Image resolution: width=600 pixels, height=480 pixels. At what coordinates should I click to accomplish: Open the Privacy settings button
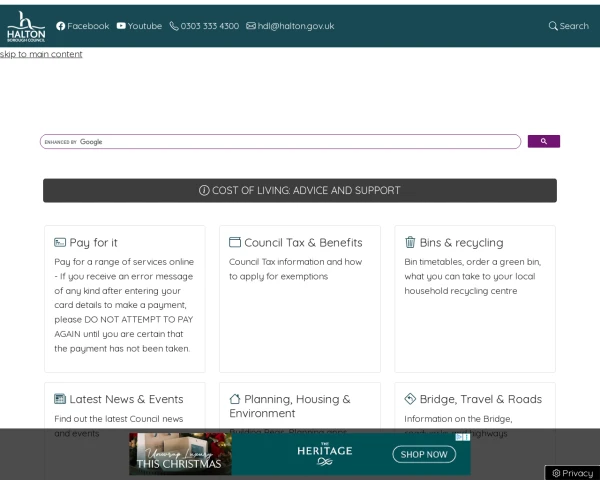tap(572, 473)
